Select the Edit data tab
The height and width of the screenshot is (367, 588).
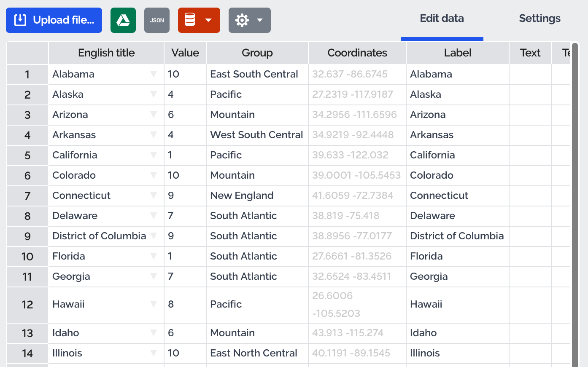click(x=442, y=19)
